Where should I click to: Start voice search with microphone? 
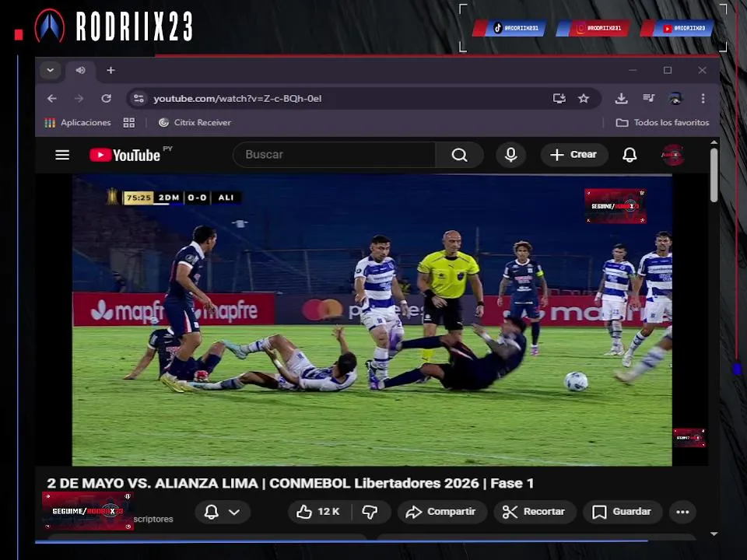(x=510, y=155)
